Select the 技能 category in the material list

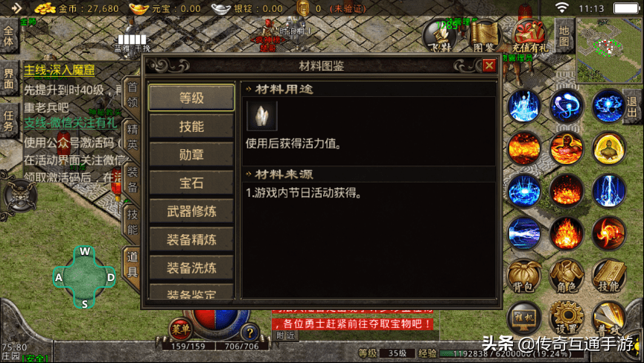191,126
